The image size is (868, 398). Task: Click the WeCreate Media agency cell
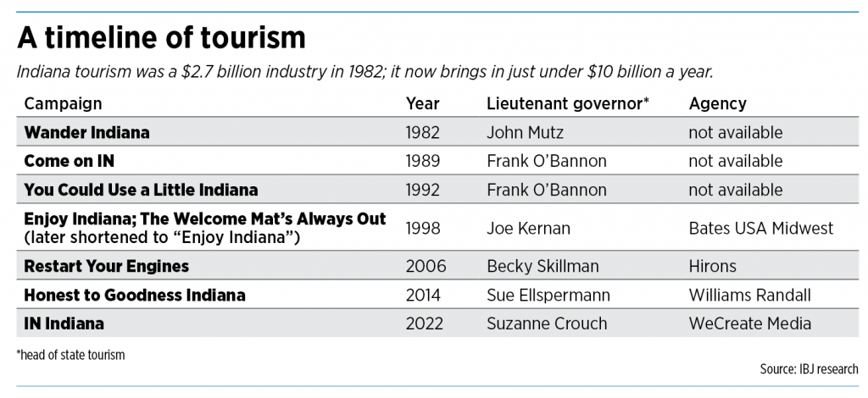[x=750, y=323]
